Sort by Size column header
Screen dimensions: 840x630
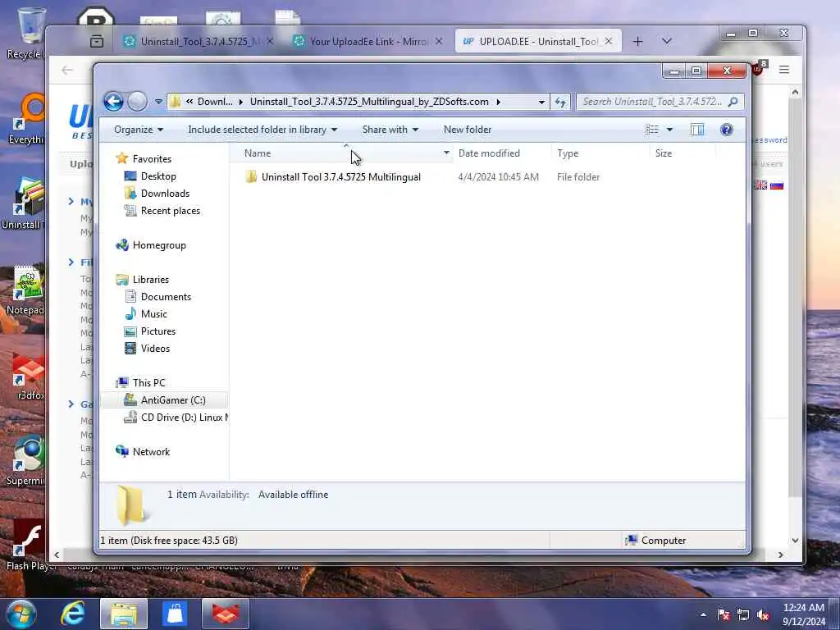point(682,153)
